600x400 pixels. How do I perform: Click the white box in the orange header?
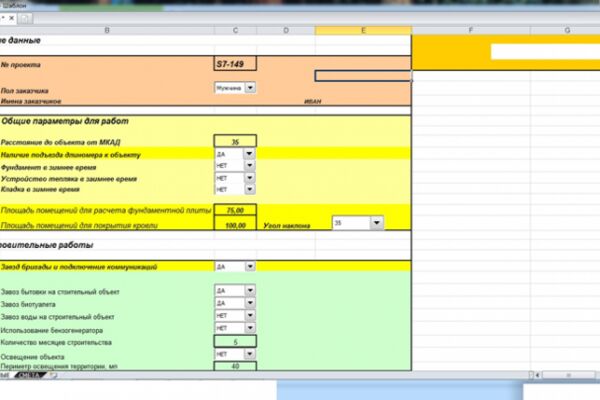545,52
